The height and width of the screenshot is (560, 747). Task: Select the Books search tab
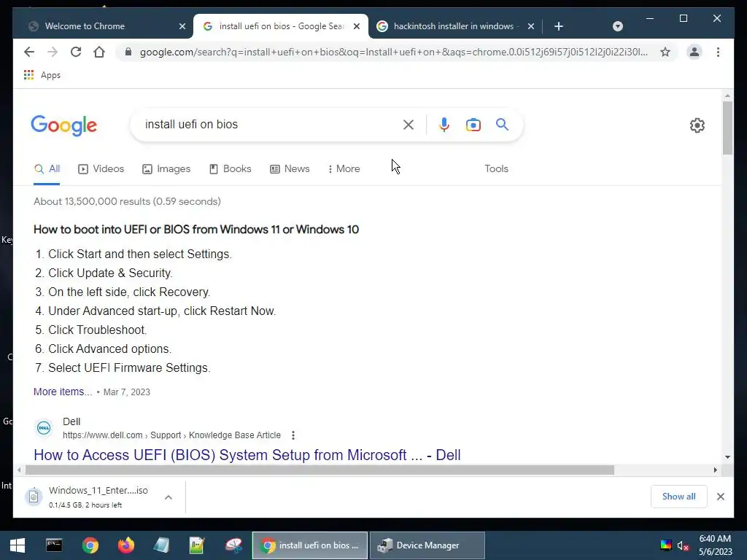click(230, 168)
